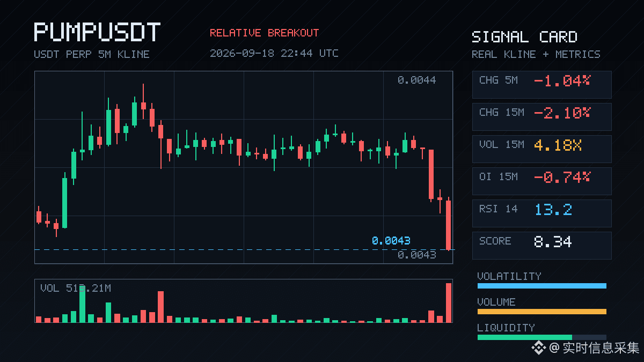Open the OI 15M metric card

[x=541, y=181]
